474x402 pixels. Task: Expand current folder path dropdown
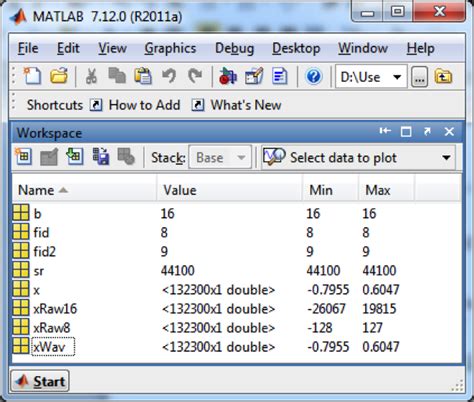point(397,77)
